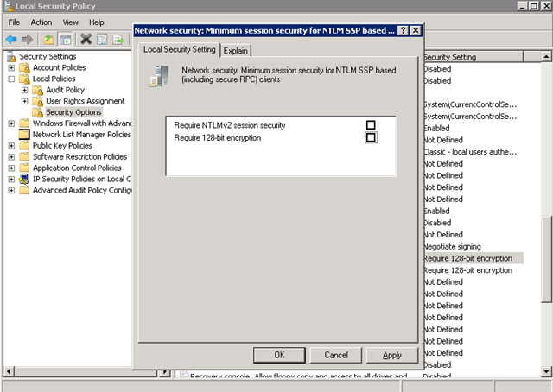
Task: Click the Apply button
Action: [x=392, y=355]
